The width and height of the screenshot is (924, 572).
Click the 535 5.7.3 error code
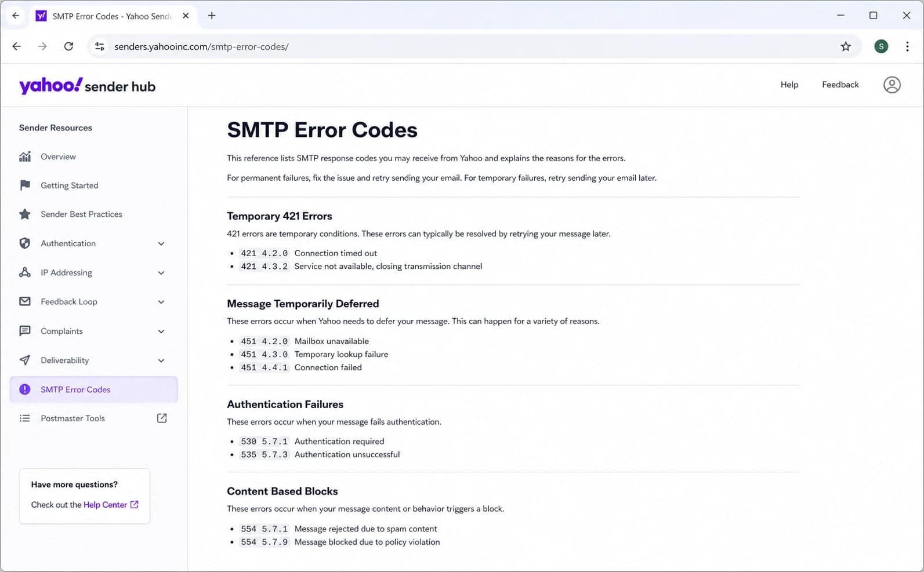point(264,454)
